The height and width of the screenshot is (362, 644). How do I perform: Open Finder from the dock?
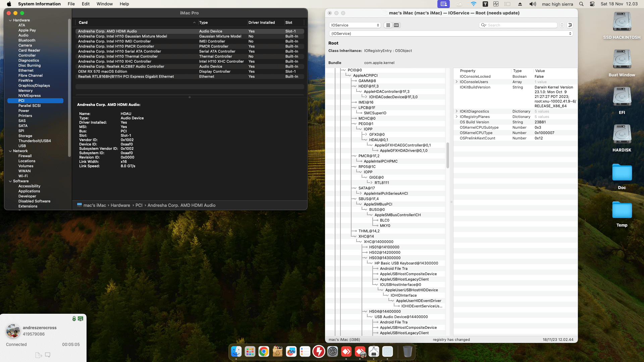(236, 351)
